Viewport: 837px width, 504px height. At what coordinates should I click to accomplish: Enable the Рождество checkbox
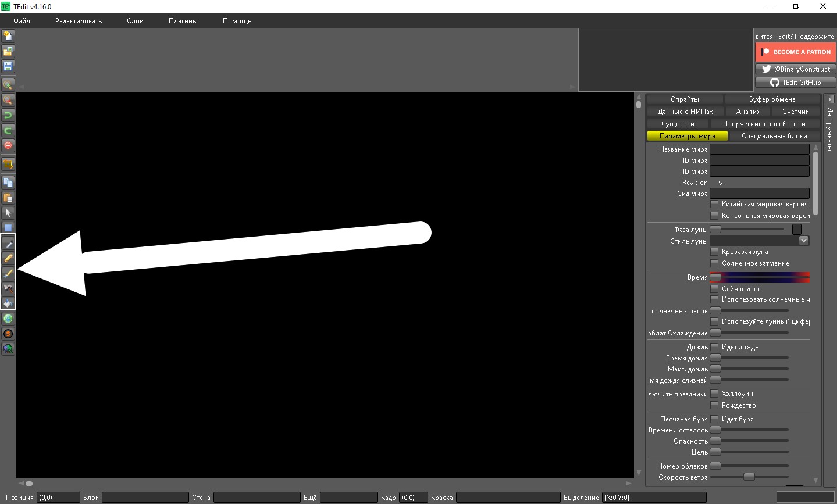point(714,405)
